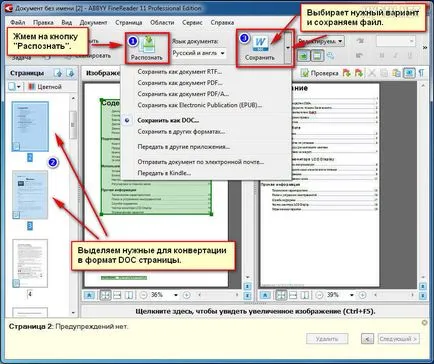Click the second arrow icon in the Страницы header
434x364 pixels.
pos(70,73)
